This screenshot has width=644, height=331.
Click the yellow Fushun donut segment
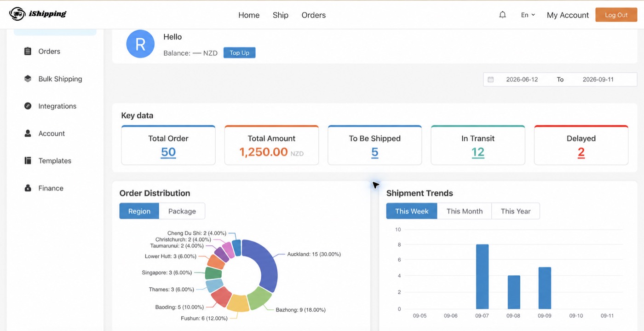pyautogui.click(x=238, y=303)
